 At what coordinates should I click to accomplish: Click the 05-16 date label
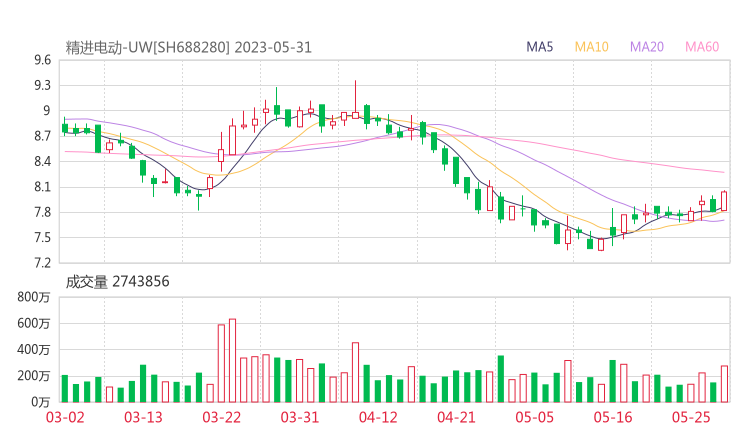(613, 417)
